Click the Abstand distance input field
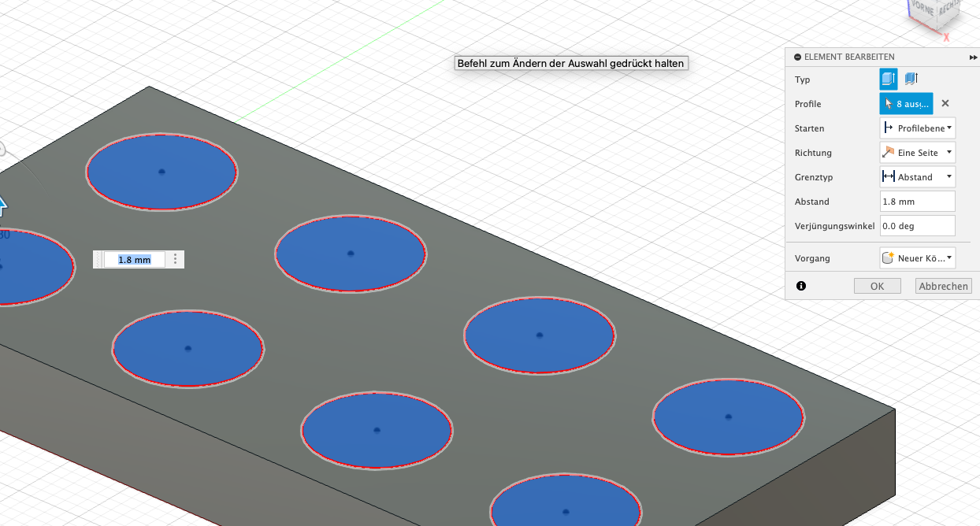 click(x=917, y=202)
